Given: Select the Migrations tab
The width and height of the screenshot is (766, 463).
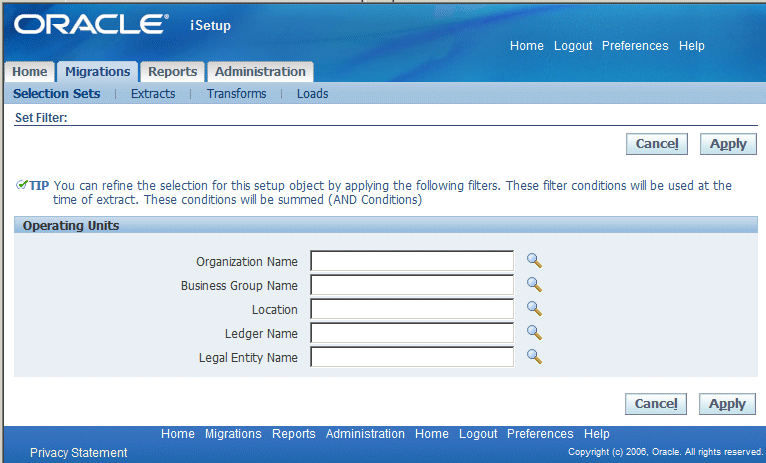Looking at the screenshot, I should [x=98, y=72].
